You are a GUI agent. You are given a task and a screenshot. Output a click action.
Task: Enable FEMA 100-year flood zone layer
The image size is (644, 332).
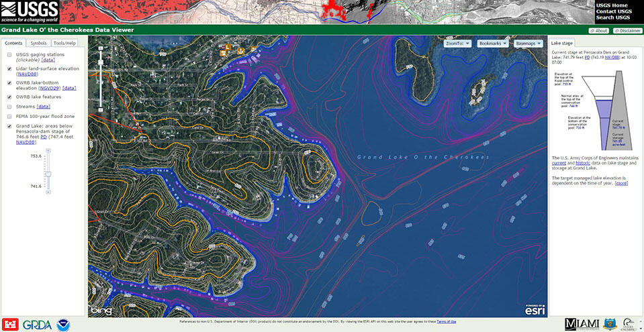pos(9,116)
